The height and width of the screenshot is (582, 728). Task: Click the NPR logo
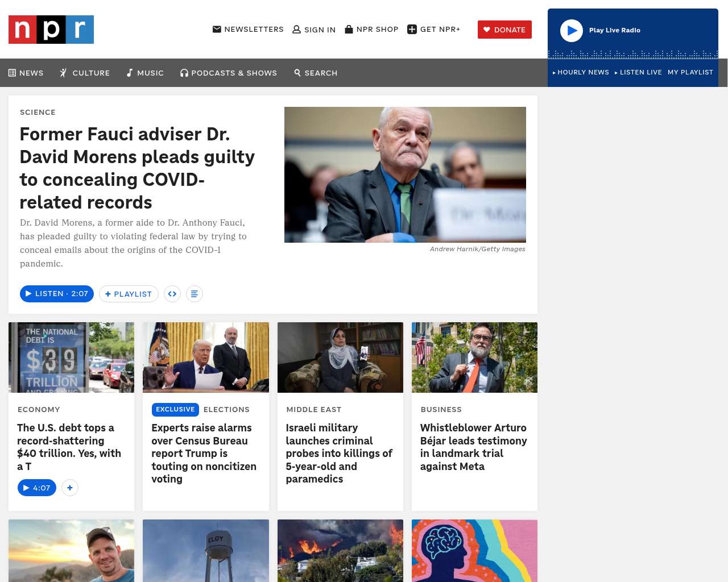click(51, 30)
